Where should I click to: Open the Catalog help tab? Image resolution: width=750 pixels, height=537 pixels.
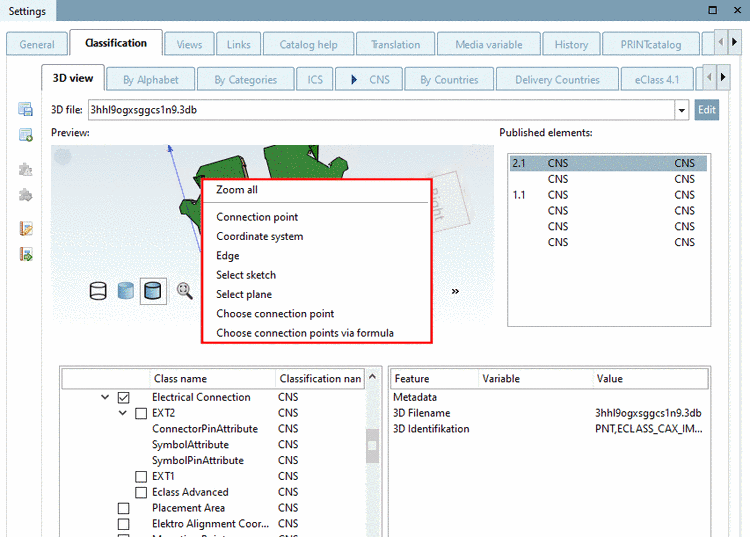[x=309, y=44]
